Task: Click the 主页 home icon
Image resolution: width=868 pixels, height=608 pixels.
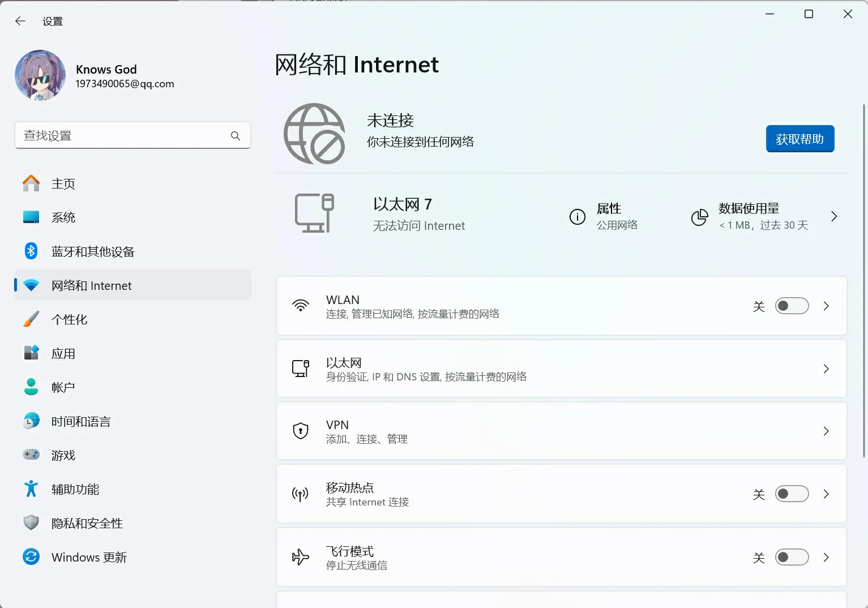Action: pyautogui.click(x=31, y=183)
